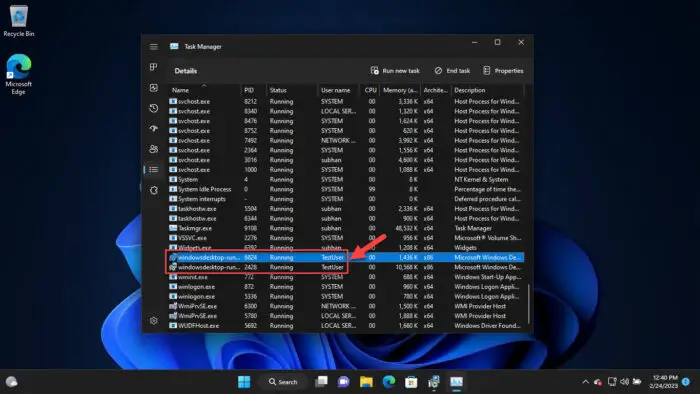Open the App history page in sidebar

tap(154, 108)
